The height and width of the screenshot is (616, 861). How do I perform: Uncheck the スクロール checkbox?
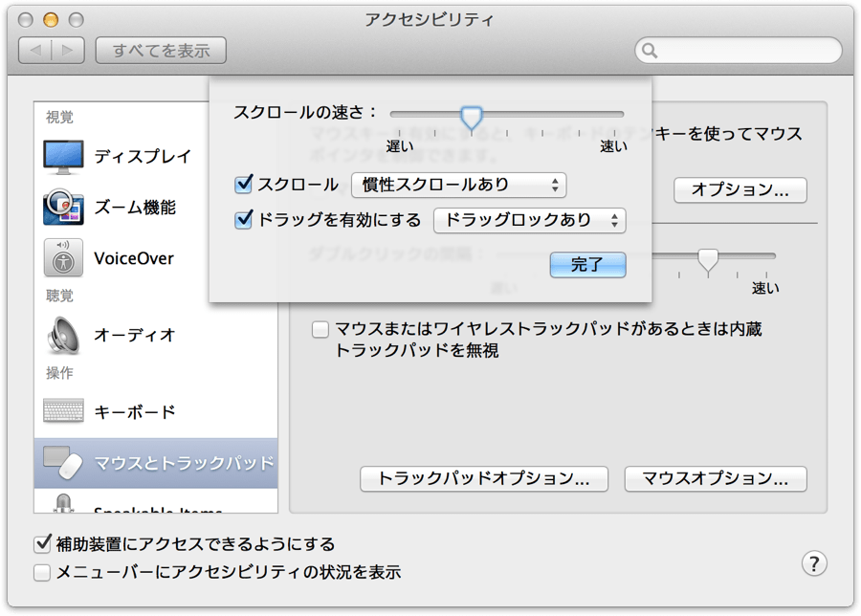[243, 185]
